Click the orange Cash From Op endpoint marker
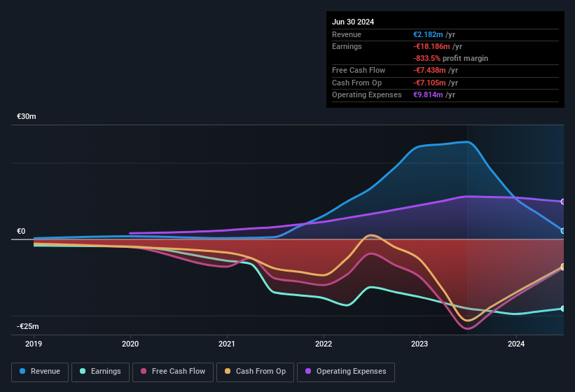This screenshot has height=392, width=575. pyautogui.click(x=563, y=266)
